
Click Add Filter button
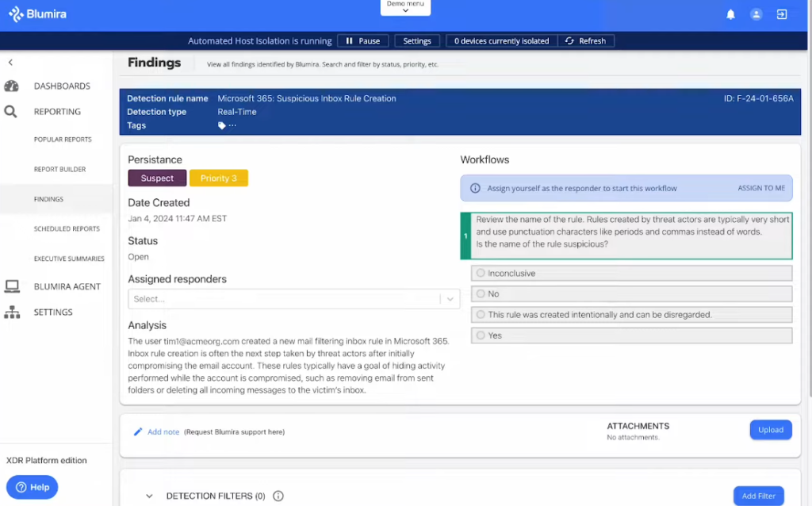coord(759,496)
